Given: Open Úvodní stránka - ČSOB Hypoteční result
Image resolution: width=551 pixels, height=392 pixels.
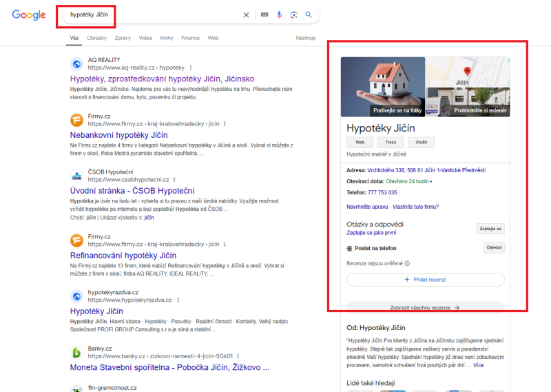Looking at the screenshot, I should [x=132, y=191].
